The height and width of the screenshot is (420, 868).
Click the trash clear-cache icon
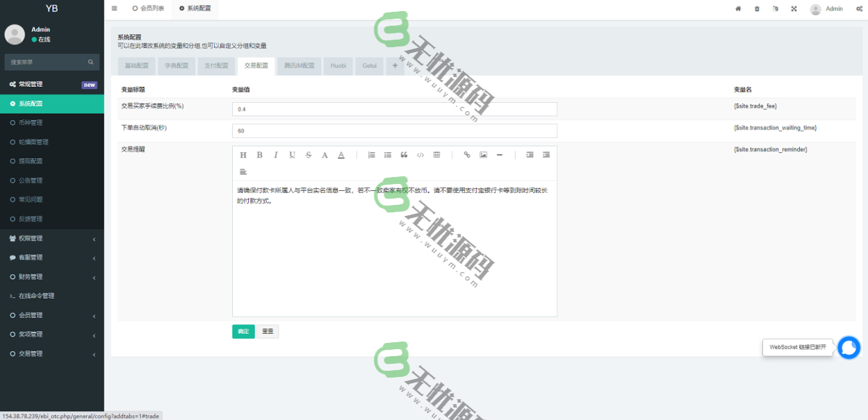[x=757, y=9]
